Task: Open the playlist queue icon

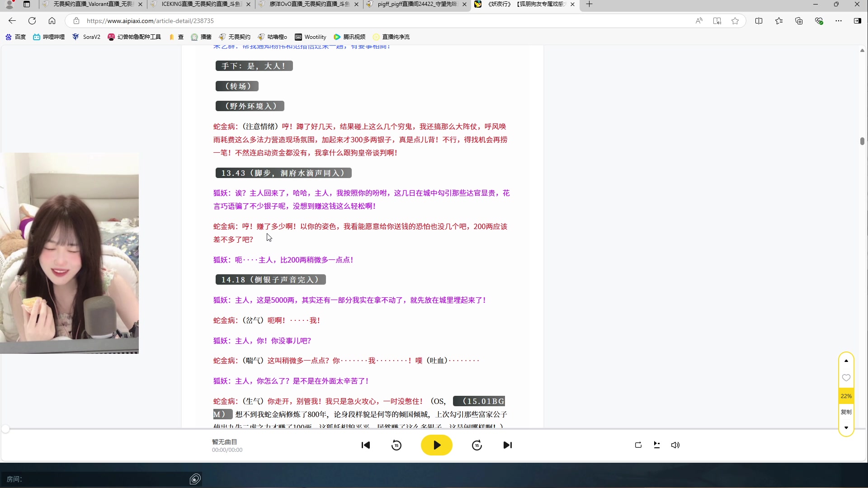Action: tap(656, 445)
